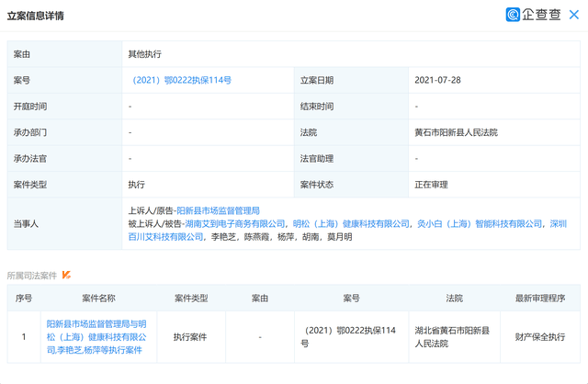Select the 案件状态 field label
Viewport: 588px width, 384px height.
click(x=317, y=185)
